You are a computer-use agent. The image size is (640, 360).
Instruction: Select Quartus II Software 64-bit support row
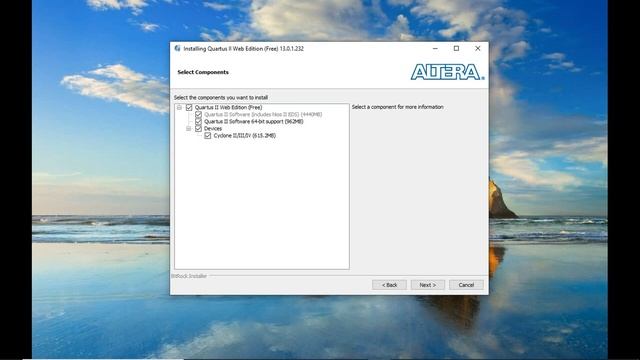(x=253, y=122)
